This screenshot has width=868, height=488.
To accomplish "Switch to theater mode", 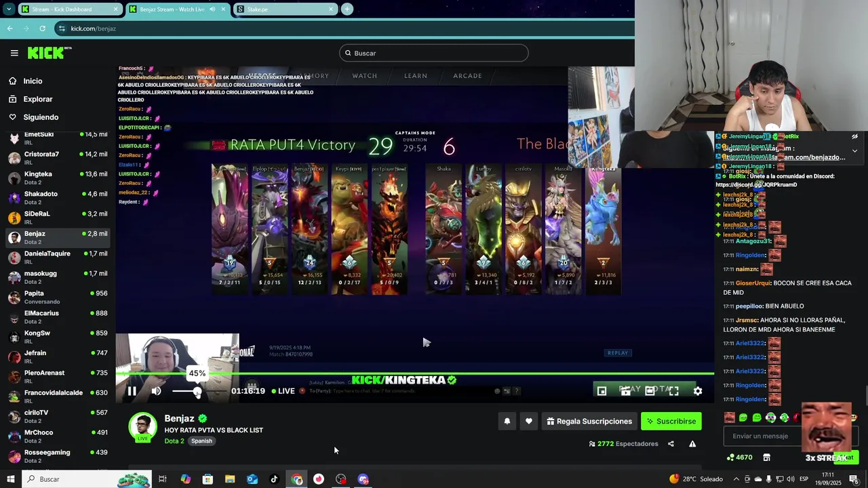I will pos(650,391).
